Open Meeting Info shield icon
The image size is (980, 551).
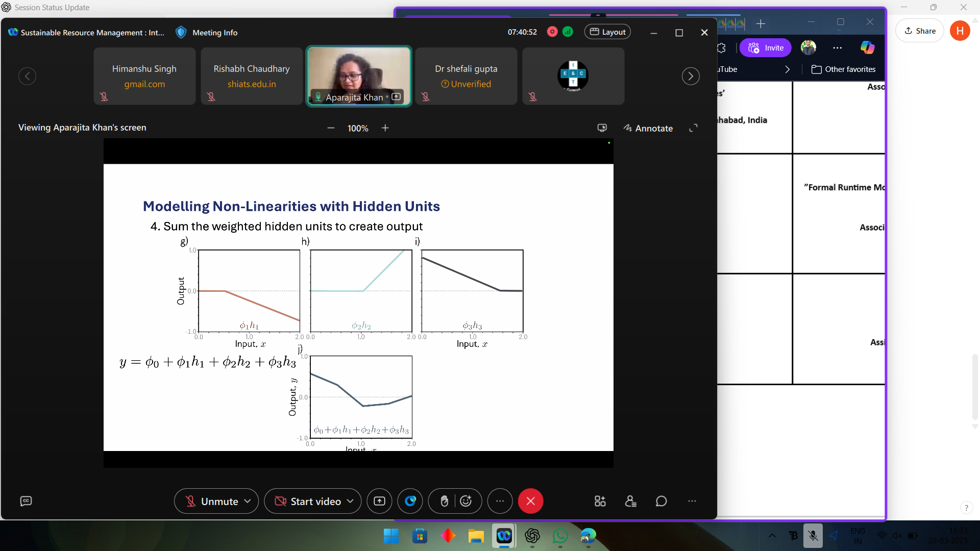click(181, 32)
